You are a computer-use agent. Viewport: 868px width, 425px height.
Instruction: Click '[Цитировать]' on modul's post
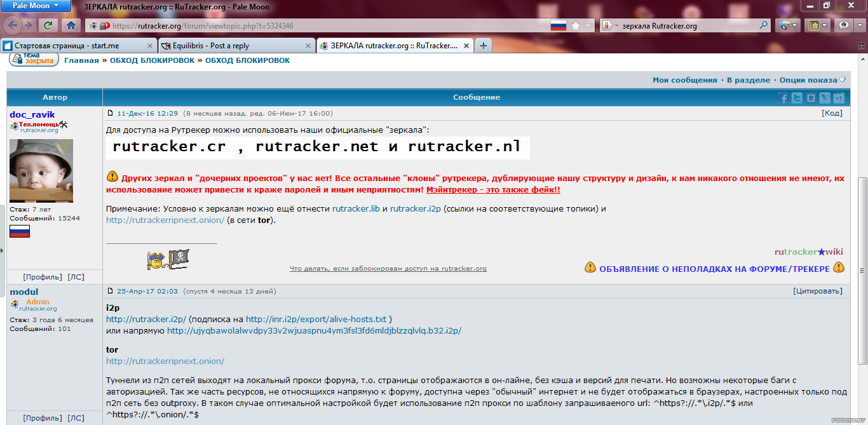[818, 291]
